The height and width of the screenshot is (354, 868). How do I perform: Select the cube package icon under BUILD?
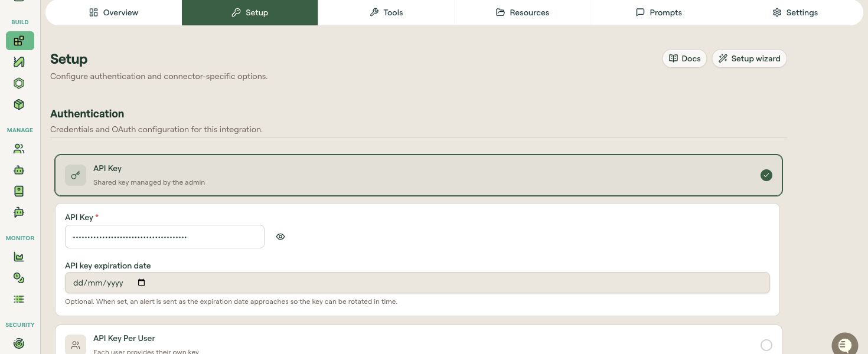(19, 104)
